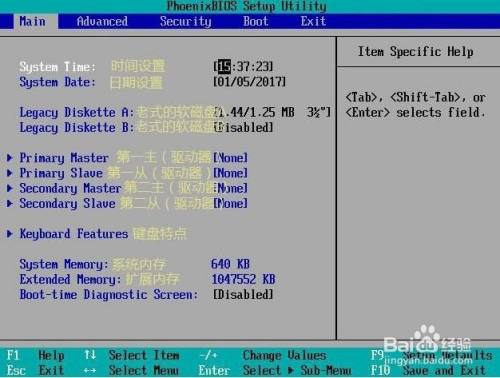500x378 pixels.
Task: Open Primary Slave drive settings
Action: pos(61,173)
